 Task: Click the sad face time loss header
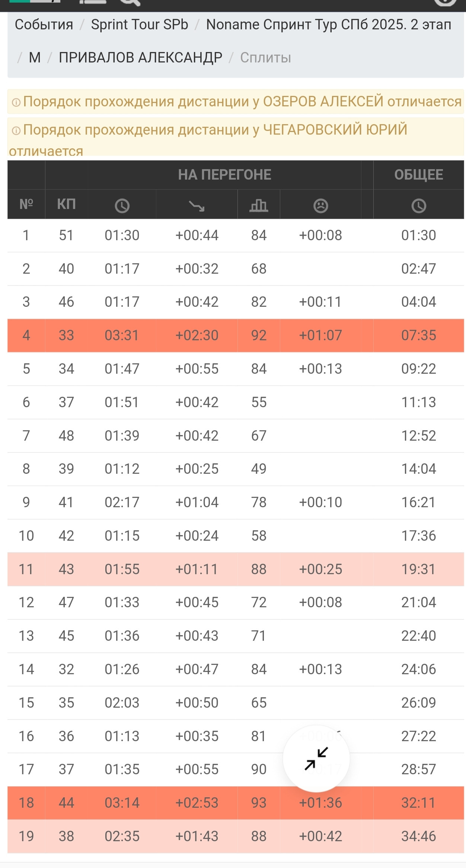coord(320,205)
